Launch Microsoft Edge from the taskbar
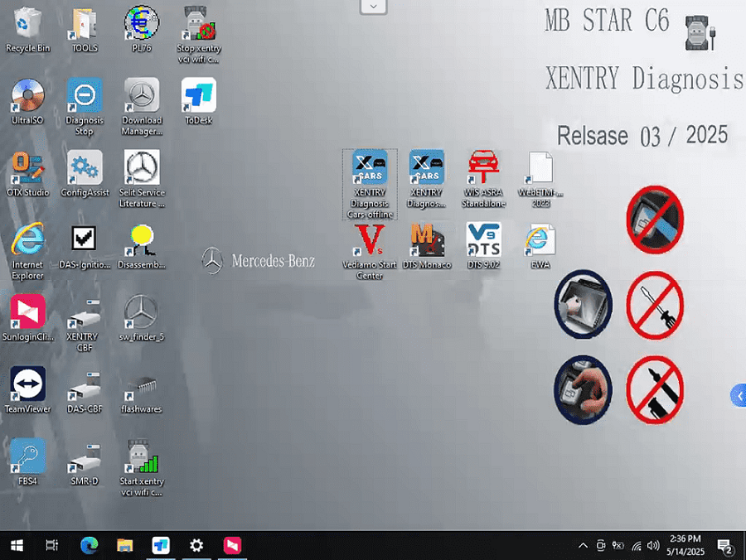Image resolution: width=746 pixels, height=560 pixels. click(x=89, y=546)
